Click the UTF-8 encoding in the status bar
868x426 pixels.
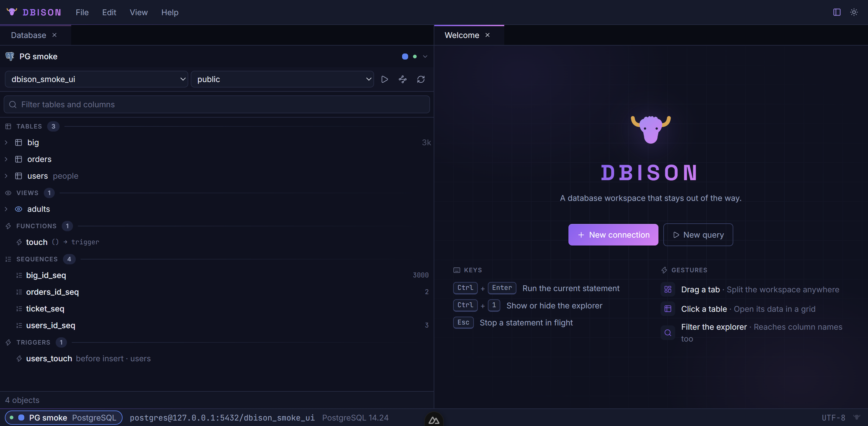click(x=833, y=417)
